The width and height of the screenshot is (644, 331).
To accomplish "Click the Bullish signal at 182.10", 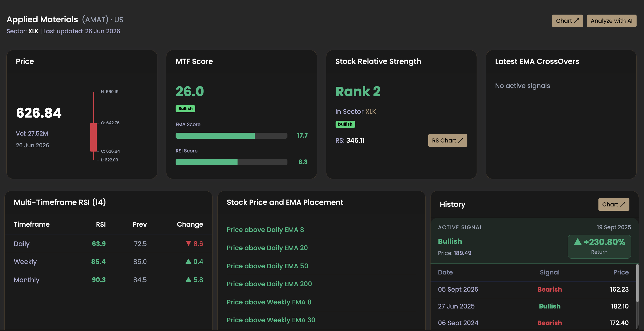I will (550, 306).
